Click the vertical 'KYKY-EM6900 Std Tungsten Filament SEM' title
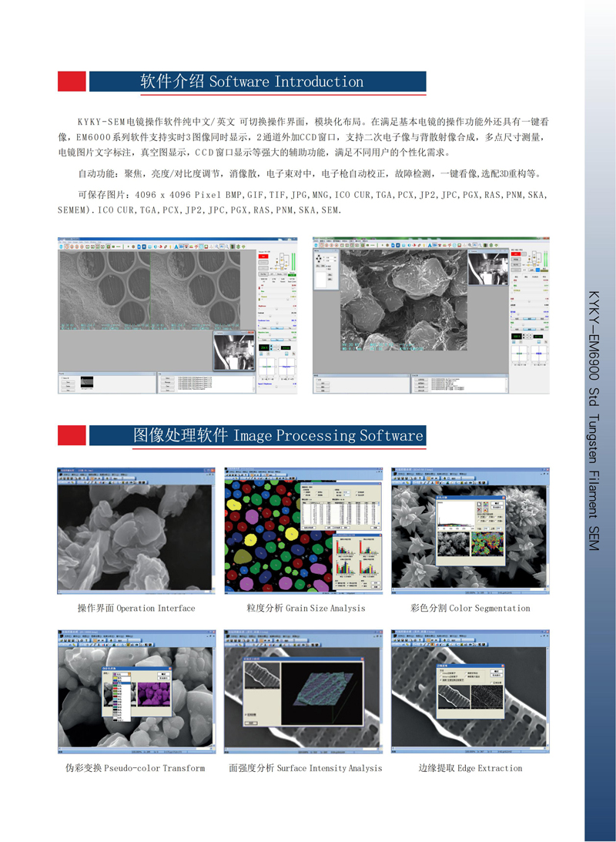This screenshot has height=842, width=616. [594, 421]
